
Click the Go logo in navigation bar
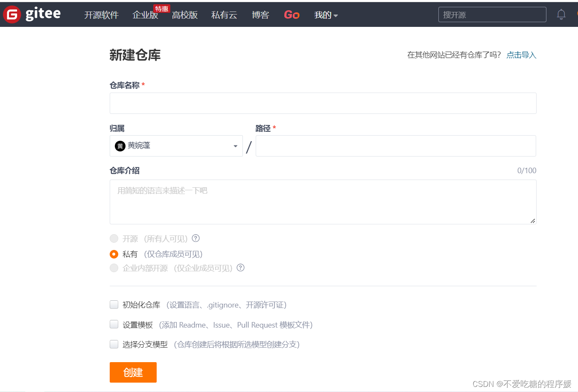point(292,15)
